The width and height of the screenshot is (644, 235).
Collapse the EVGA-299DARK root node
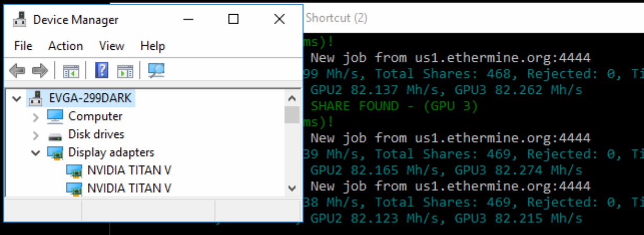(17, 98)
